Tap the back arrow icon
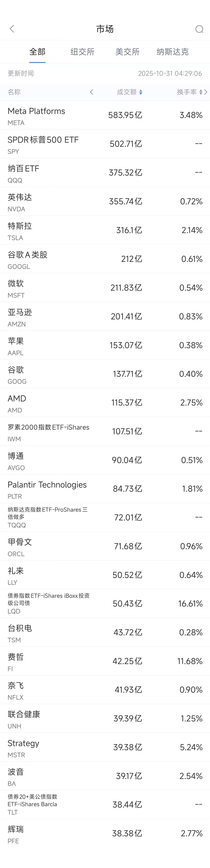Screen dimensions: 210x868 [x=12, y=29]
